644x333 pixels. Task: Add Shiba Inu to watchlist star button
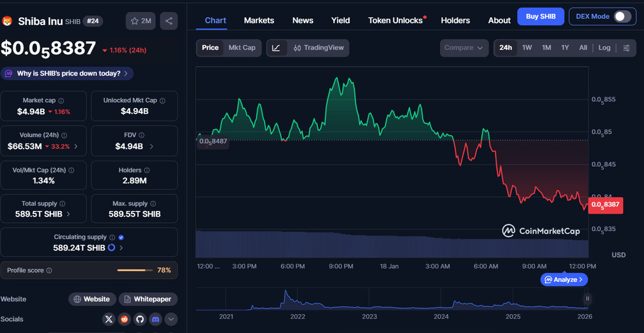pos(141,21)
